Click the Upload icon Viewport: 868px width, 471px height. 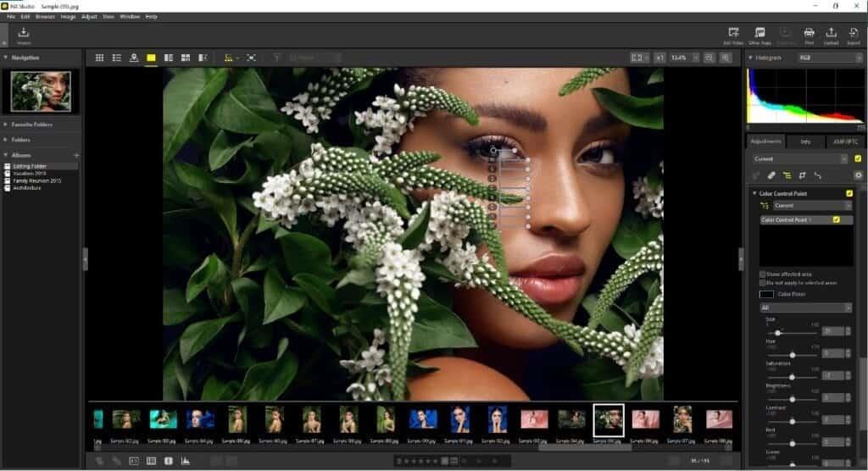[x=831, y=34]
